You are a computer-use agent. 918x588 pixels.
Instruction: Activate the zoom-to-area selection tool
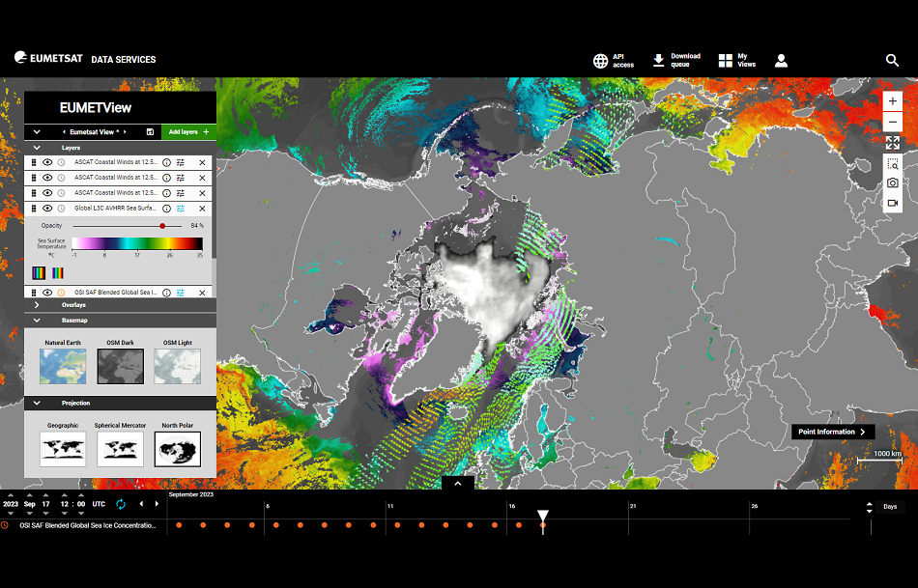892,164
